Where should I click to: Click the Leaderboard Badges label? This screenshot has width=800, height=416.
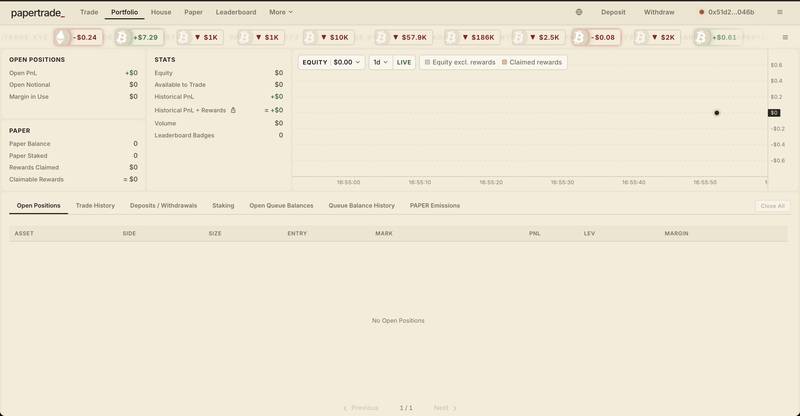[184, 135]
